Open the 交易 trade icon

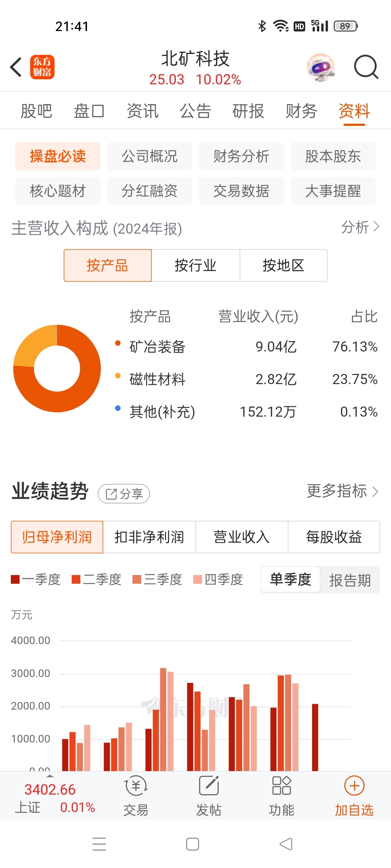(x=136, y=786)
